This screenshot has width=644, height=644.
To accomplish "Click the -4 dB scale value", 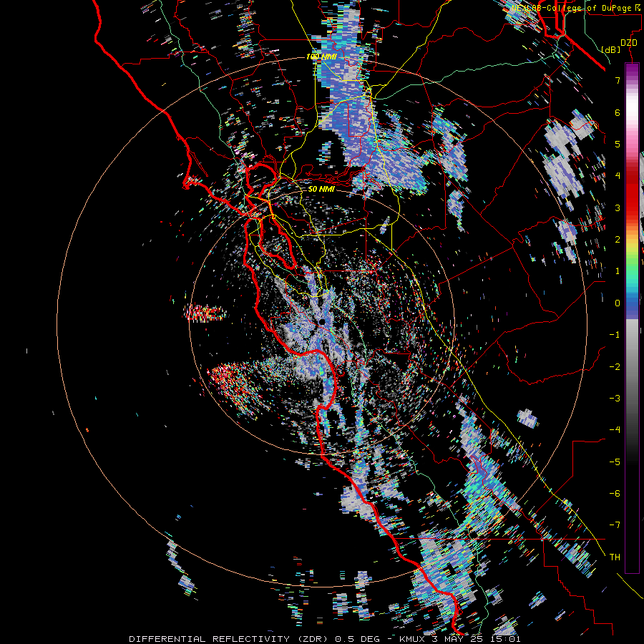I will click(x=615, y=430).
